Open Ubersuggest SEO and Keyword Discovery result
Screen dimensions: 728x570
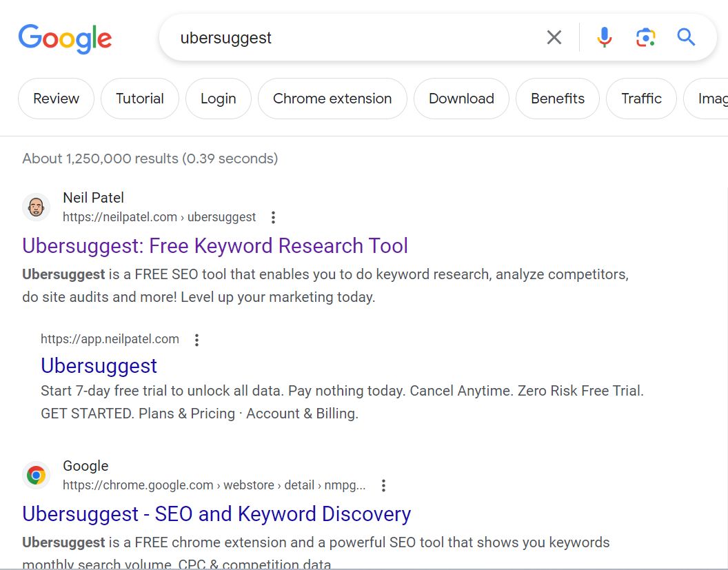point(216,514)
